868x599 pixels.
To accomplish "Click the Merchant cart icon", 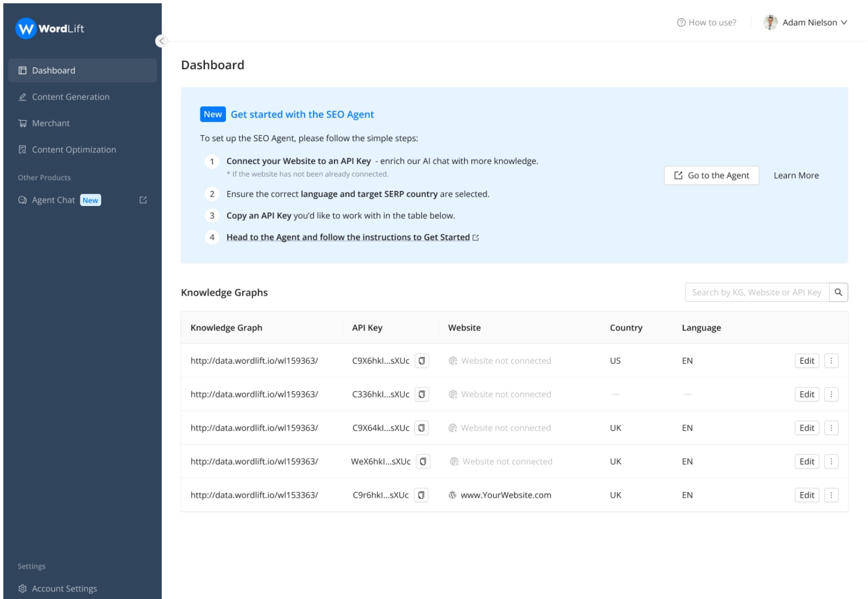I will tap(23, 123).
